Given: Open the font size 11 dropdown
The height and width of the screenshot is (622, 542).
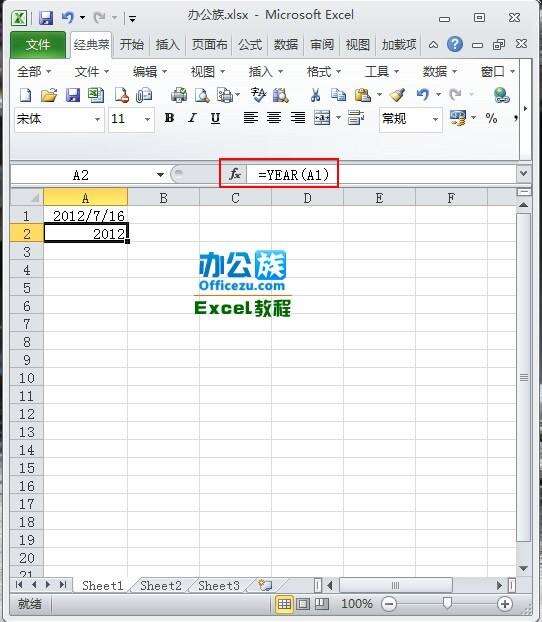Looking at the screenshot, I should click(148, 119).
